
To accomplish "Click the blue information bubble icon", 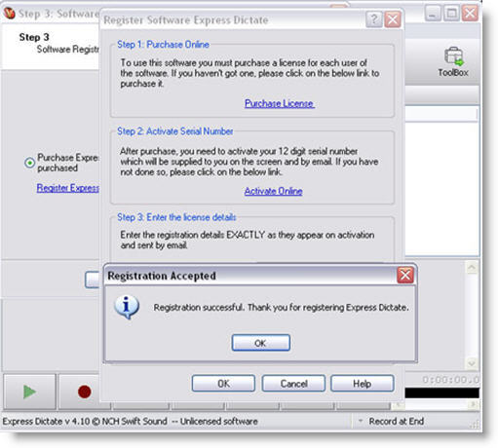I will pyautogui.click(x=127, y=307).
